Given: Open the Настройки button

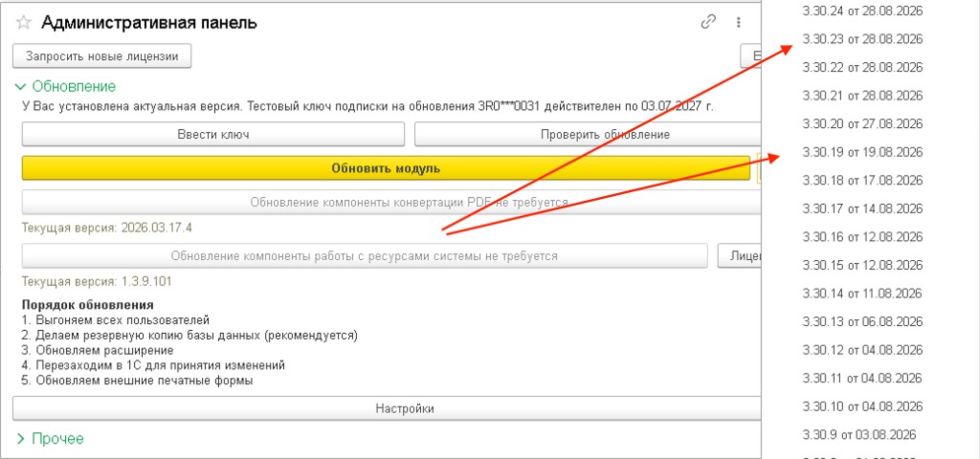Looking at the screenshot, I should (x=387, y=409).
